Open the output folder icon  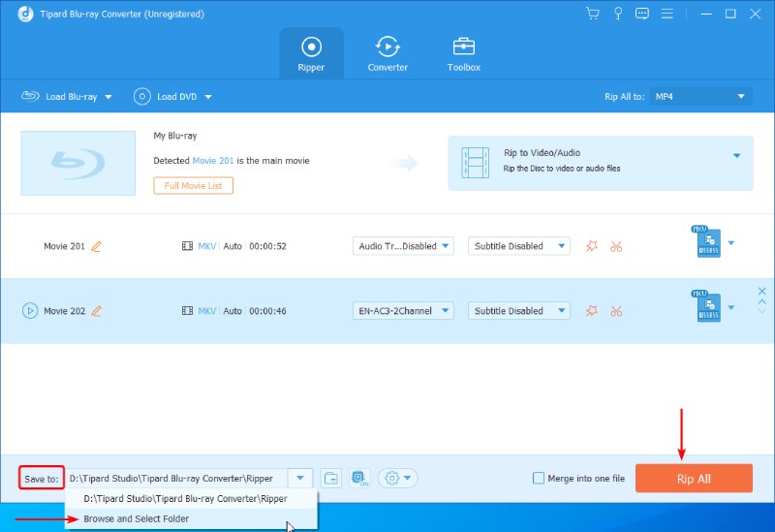tap(330, 478)
